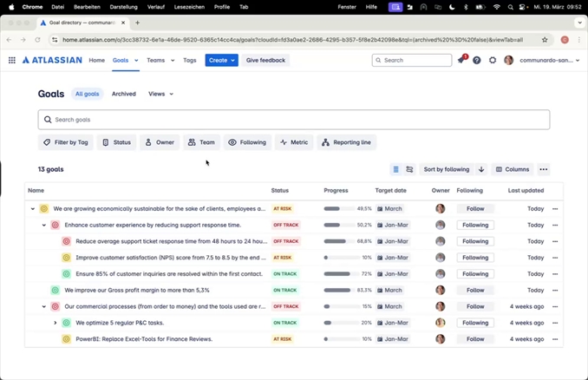The image size is (588, 380).
Task: Click the 83.3% progress bar for Gross profit goal
Action: tap(337, 291)
